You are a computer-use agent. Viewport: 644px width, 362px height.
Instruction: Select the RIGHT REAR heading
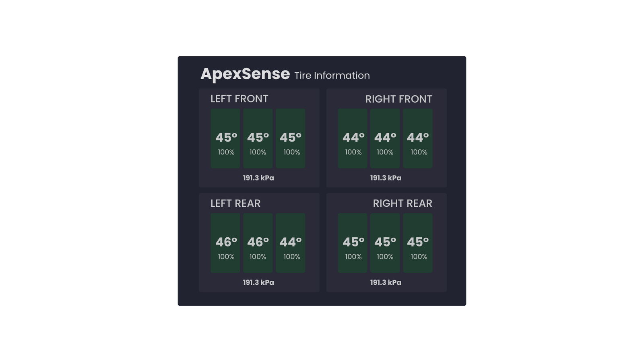coord(402,204)
